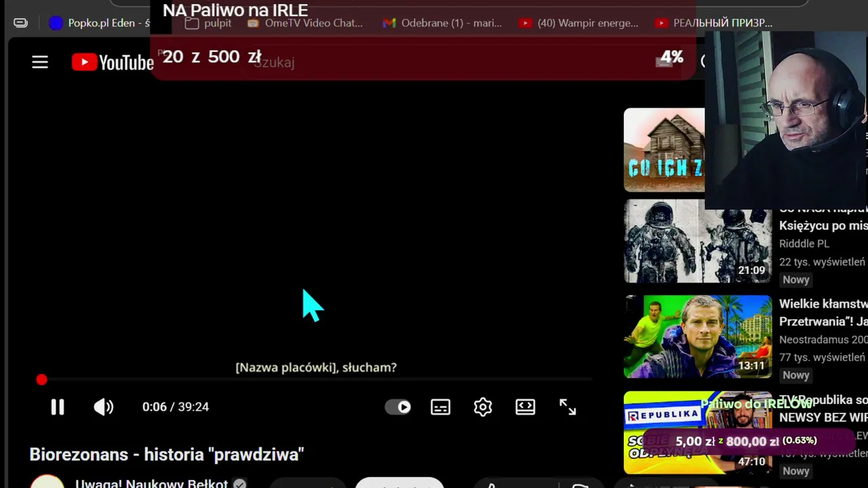The height and width of the screenshot is (488, 868).
Task: Open the Popko.pl Eden bookmark
Action: [99, 23]
